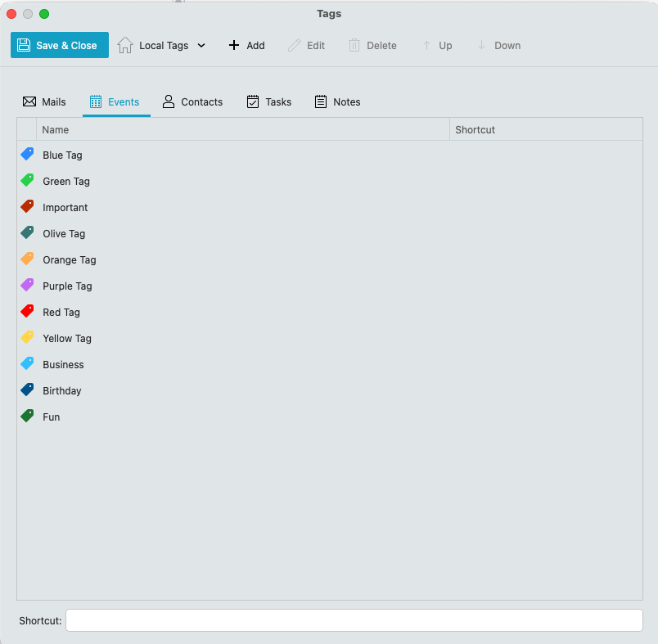Select the Business tag icon
658x644 pixels.
pyautogui.click(x=27, y=364)
